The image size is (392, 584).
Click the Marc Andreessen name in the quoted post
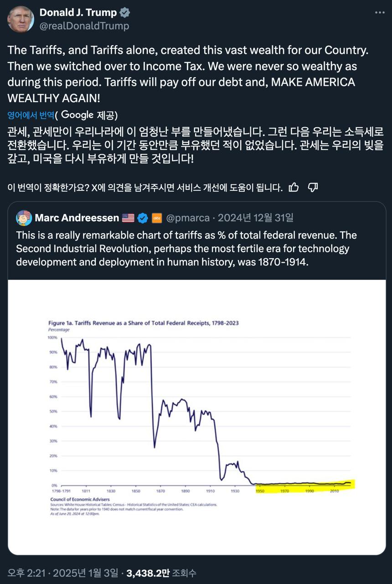[x=77, y=218]
